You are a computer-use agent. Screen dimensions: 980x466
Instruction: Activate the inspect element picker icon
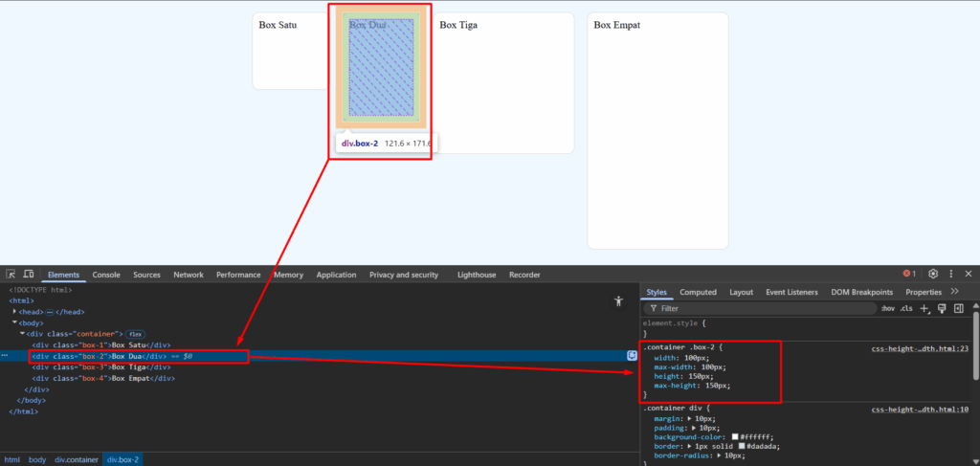11,275
